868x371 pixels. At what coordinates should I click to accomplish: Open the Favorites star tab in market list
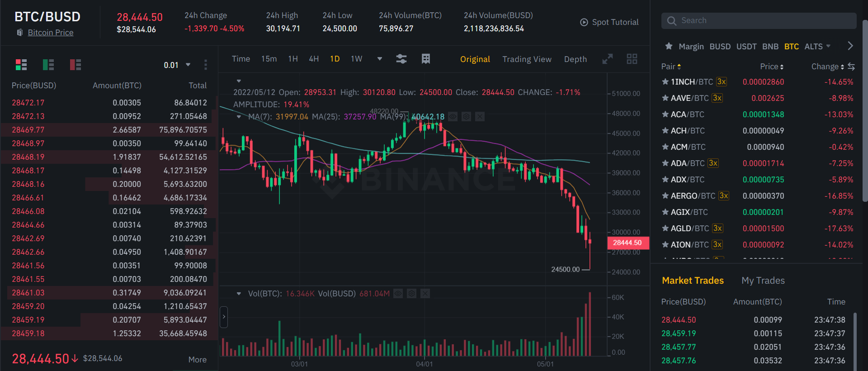(x=669, y=46)
